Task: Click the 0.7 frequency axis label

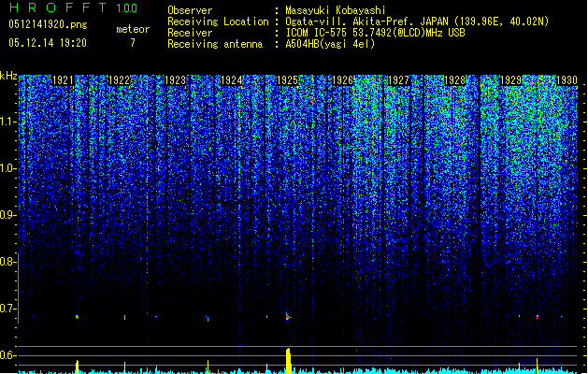Action: (x=8, y=309)
